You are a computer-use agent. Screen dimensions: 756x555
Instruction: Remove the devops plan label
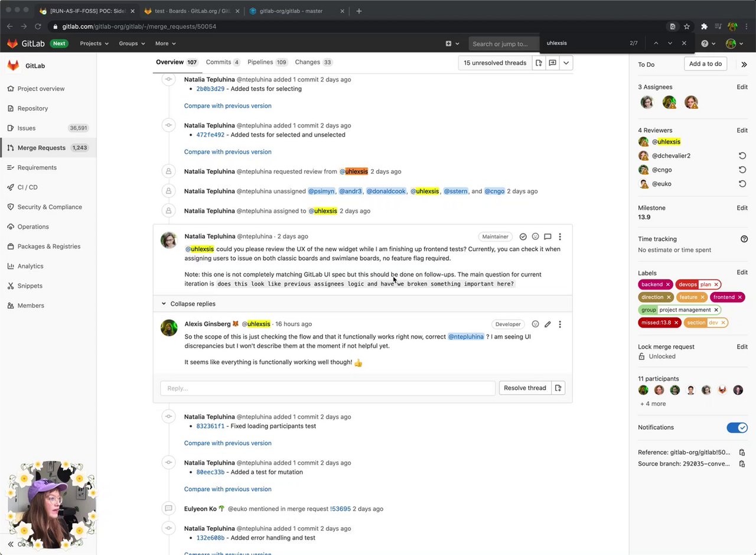[x=716, y=284]
